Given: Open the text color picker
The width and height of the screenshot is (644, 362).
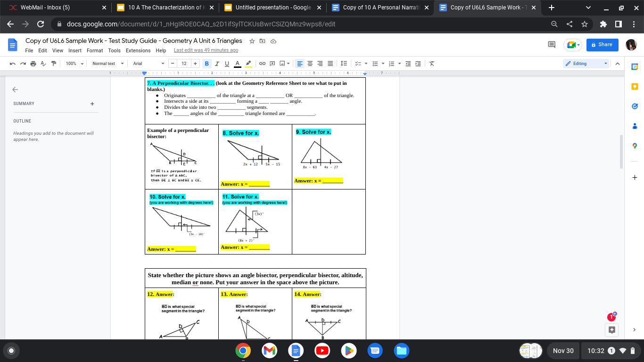Looking at the screenshot, I should click(x=237, y=64).
